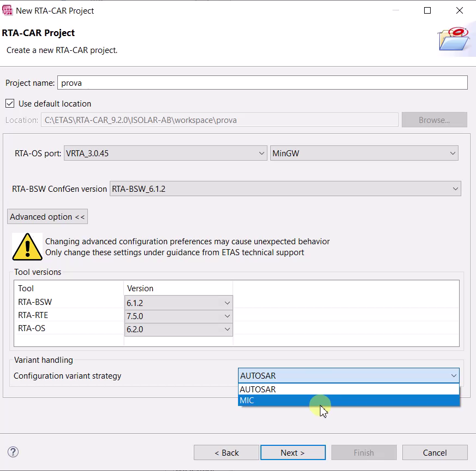The width and height of the screenshot is (476, 471).
Task: Click the yellow warning triangle icon
Action: click(x=27, y=247)
